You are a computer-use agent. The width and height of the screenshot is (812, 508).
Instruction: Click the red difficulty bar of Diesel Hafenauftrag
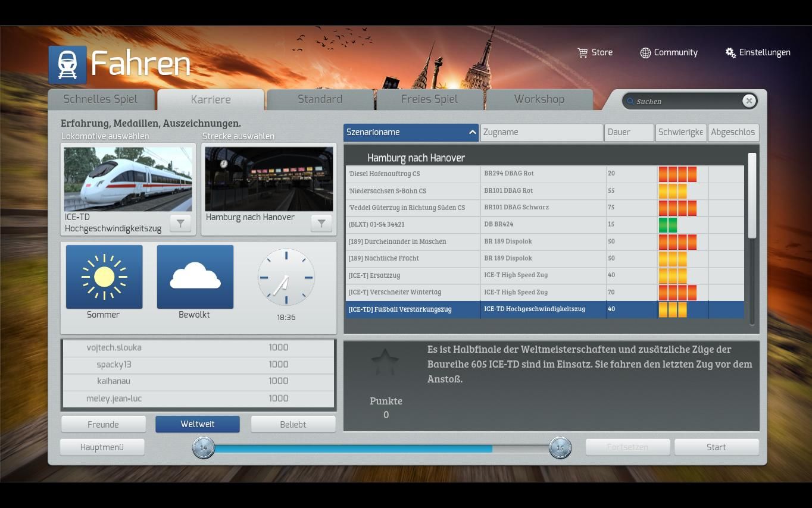(677, 174)
